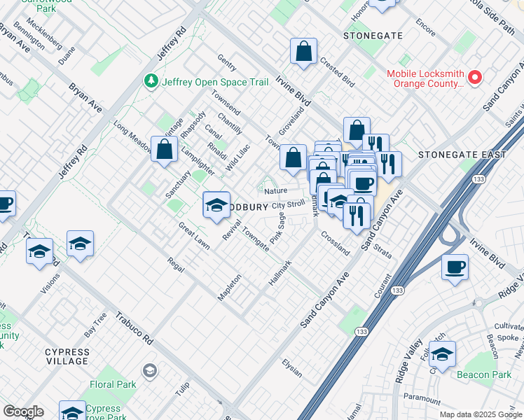Screen dimensions: 524x420
Task: Click the Trabuco Rd street label
Action: coord(135,328)
